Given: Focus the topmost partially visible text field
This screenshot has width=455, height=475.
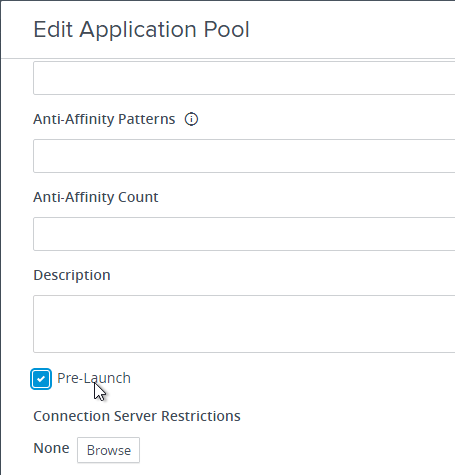Looking at the screenshot, I should point(244,78).
